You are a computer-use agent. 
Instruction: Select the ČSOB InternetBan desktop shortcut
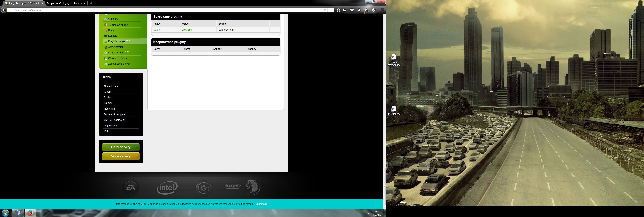394,60
